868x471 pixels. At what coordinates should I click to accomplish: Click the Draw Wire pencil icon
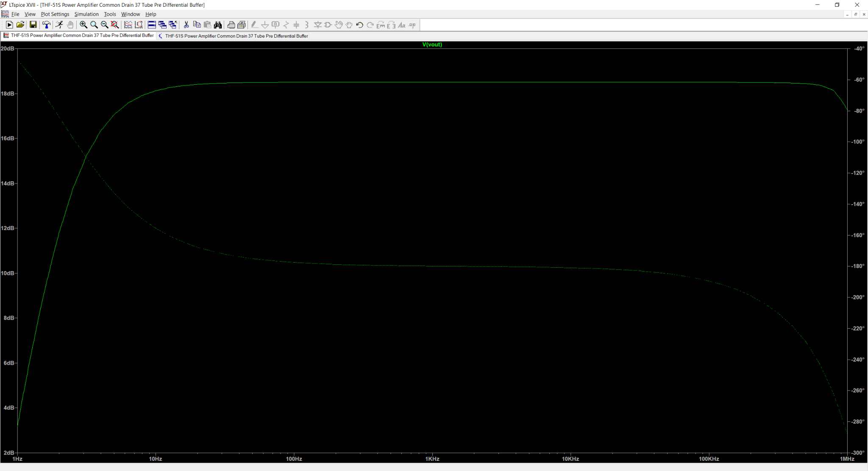pos(254,25)
